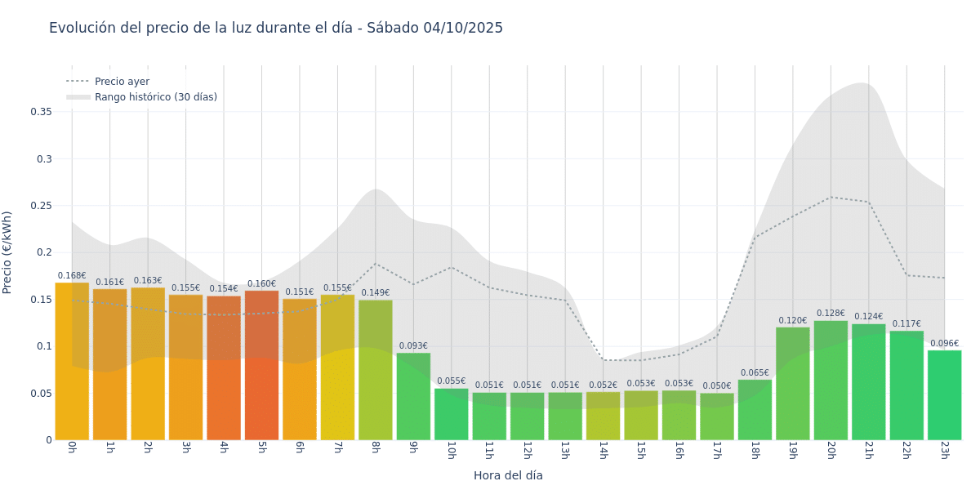Select the lowest bar, 0.050€ at 17h
Viewport: 980px width, 490px height.
(x=717, y=417)
